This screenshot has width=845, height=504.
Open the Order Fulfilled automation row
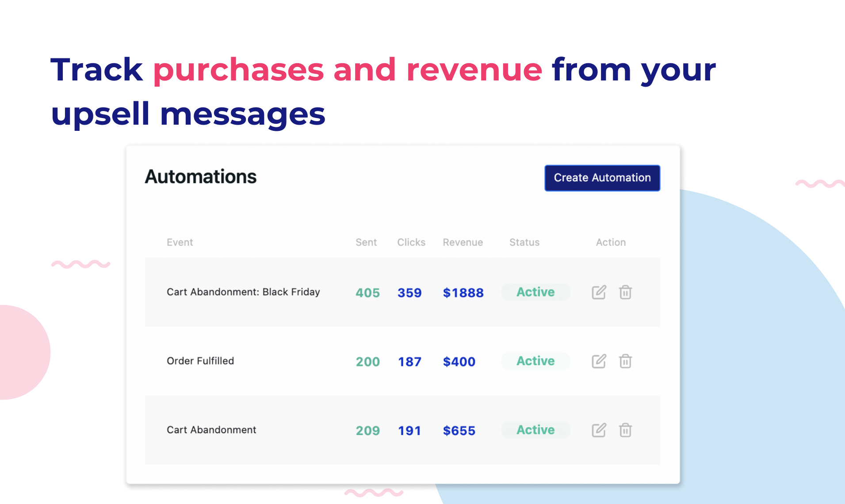click(200, 361)
